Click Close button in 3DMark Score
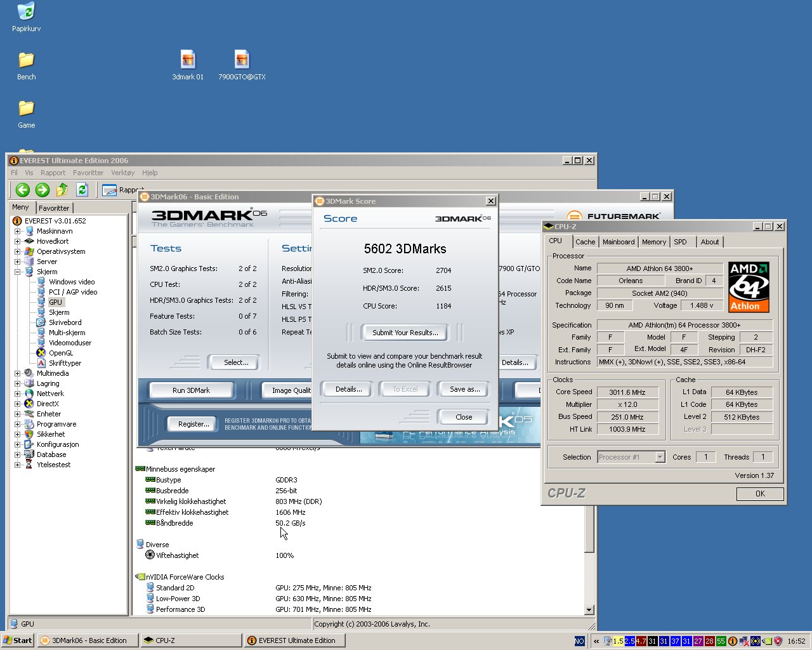This screenshot has height=650, width=812. pos(464,417)
